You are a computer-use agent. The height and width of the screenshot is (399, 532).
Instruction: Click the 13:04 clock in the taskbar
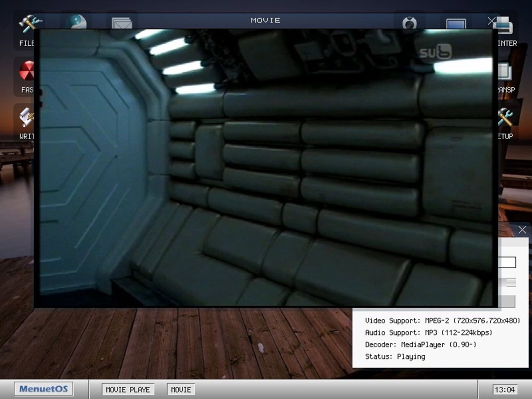[x=505, y=389]
